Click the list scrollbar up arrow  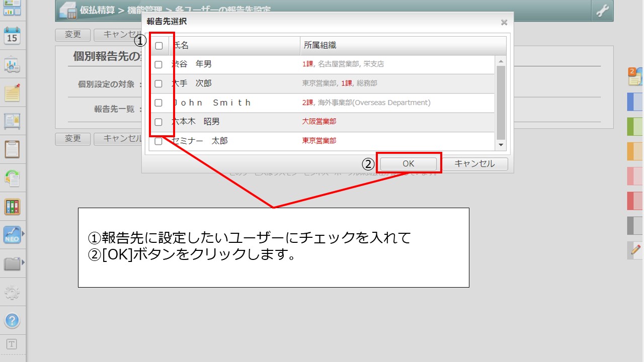tap(501, 60)
